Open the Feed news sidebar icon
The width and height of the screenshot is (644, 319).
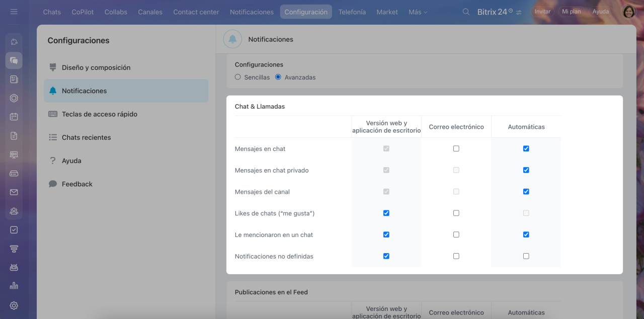[14, 79]
